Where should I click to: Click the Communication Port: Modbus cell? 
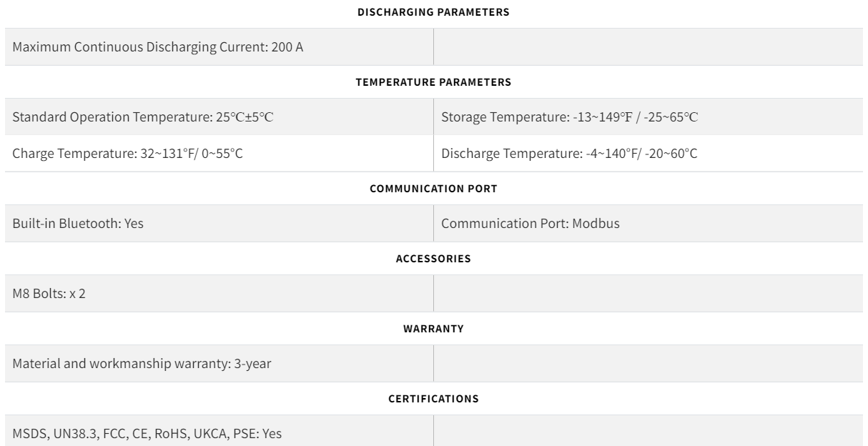coord(531,223)
